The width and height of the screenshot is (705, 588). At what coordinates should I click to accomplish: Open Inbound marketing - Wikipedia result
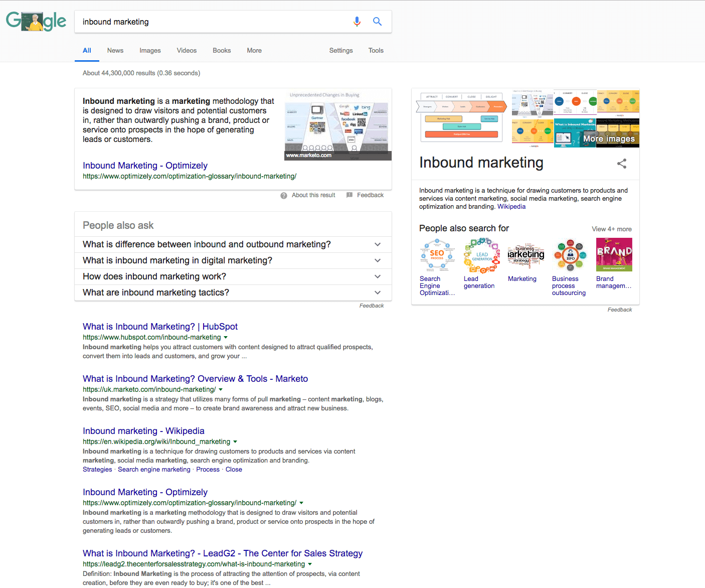click(143, 431)
